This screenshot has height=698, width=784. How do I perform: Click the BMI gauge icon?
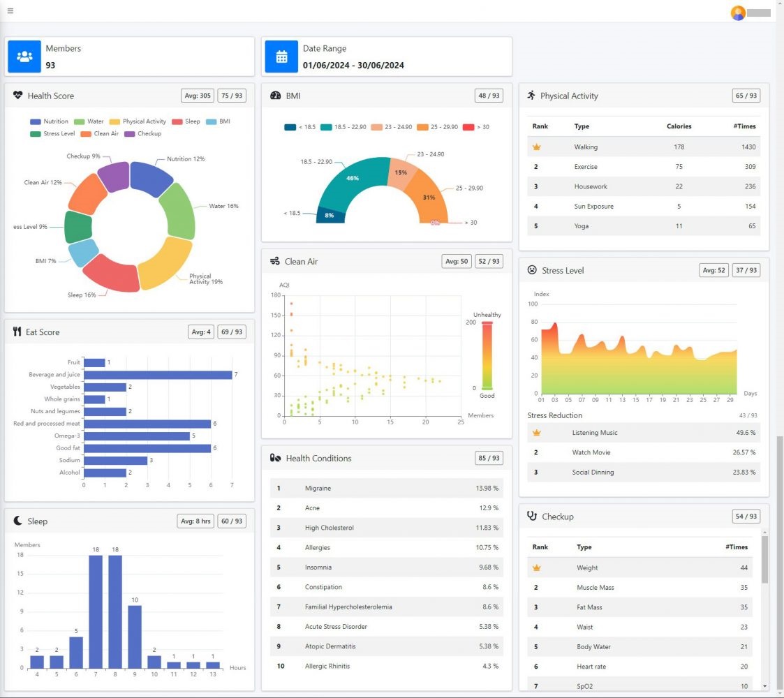pos(275,96)
